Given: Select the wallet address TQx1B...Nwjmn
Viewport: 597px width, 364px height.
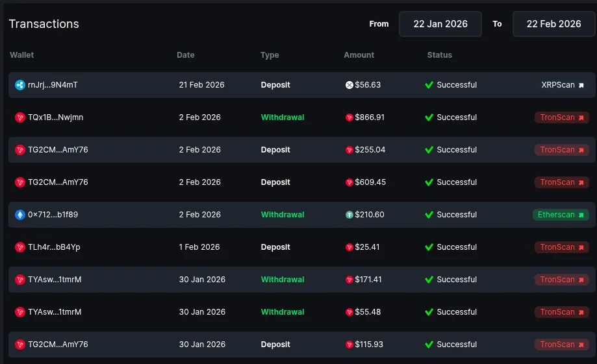Looking at the screenshot, I should pos(56,117).
